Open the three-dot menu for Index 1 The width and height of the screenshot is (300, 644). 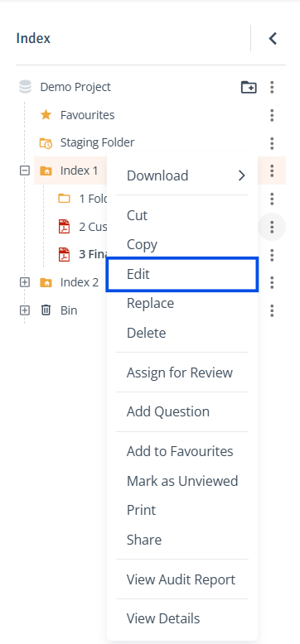(x=272, y=171)
